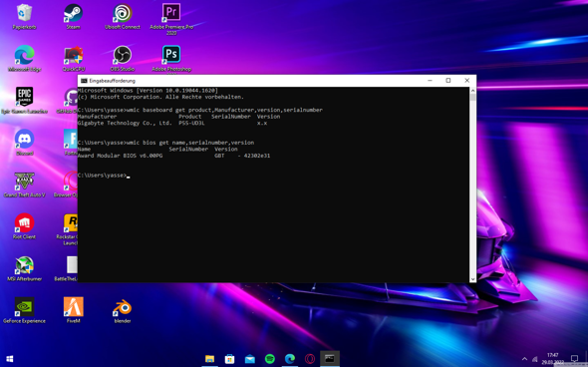Click the Eingabeaufforderung window system menu icon
The width and height of the screenshot is (588, 367).
click(84, 81)
